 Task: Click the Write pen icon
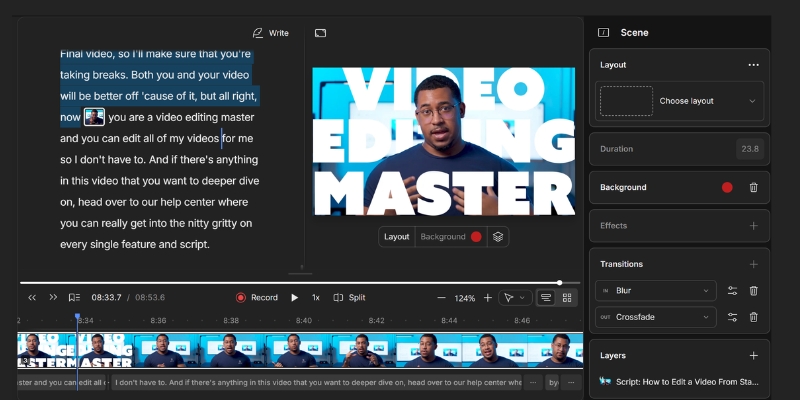258,33
